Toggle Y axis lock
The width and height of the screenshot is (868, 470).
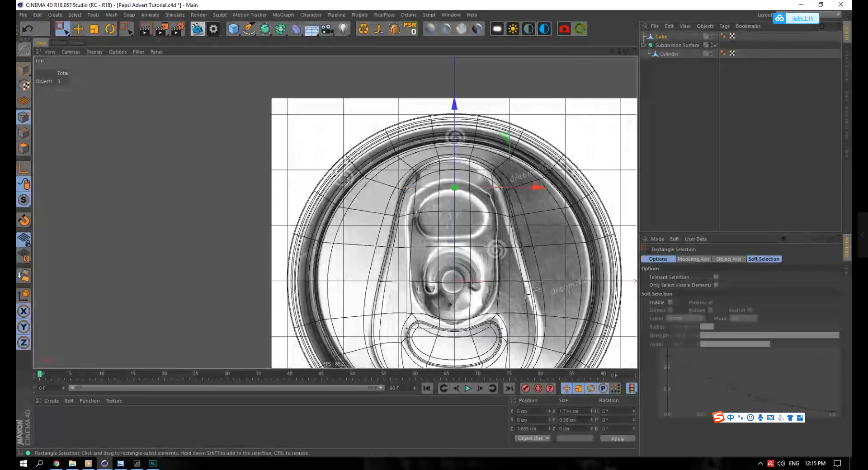click(x=24, y=327)
